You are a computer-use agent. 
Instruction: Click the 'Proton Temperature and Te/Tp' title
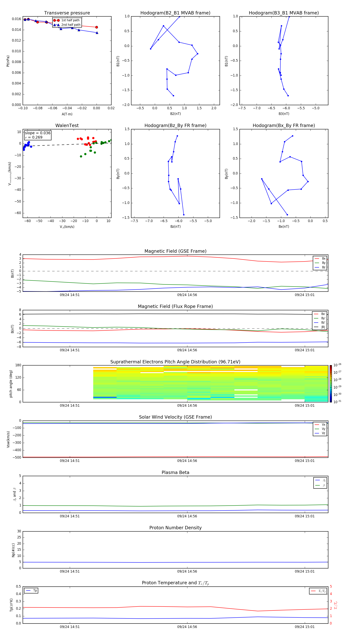[x=175, y=583]
